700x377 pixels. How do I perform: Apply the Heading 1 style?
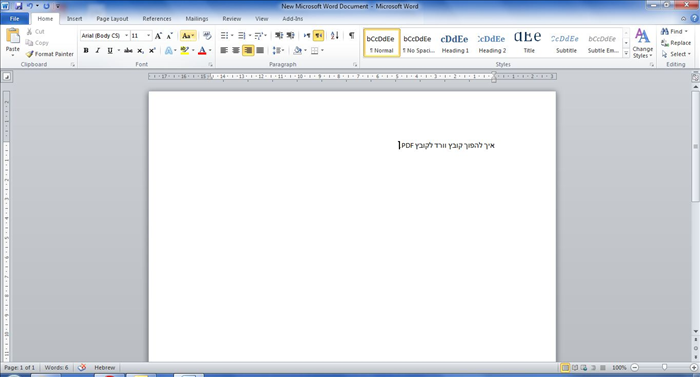pyautogui.click(x=455, y=43)
